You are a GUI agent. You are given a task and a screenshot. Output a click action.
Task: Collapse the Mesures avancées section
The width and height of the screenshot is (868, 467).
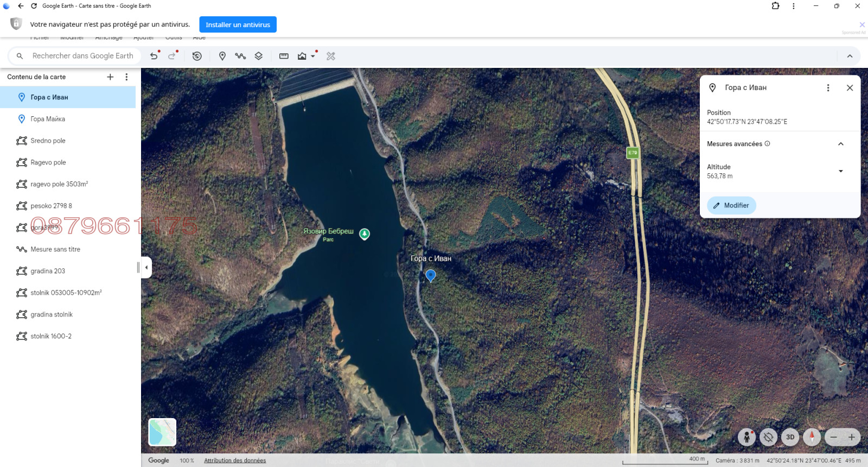(x=841, y=144)
